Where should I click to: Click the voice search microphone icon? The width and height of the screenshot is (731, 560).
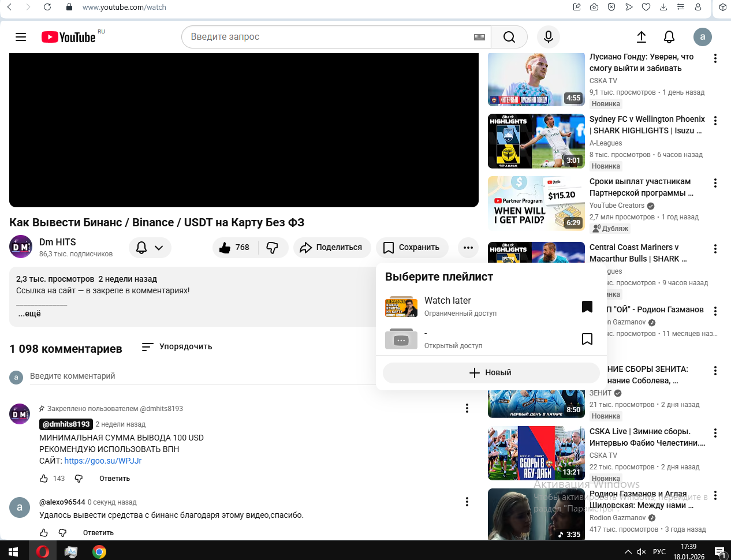[548, 37]
